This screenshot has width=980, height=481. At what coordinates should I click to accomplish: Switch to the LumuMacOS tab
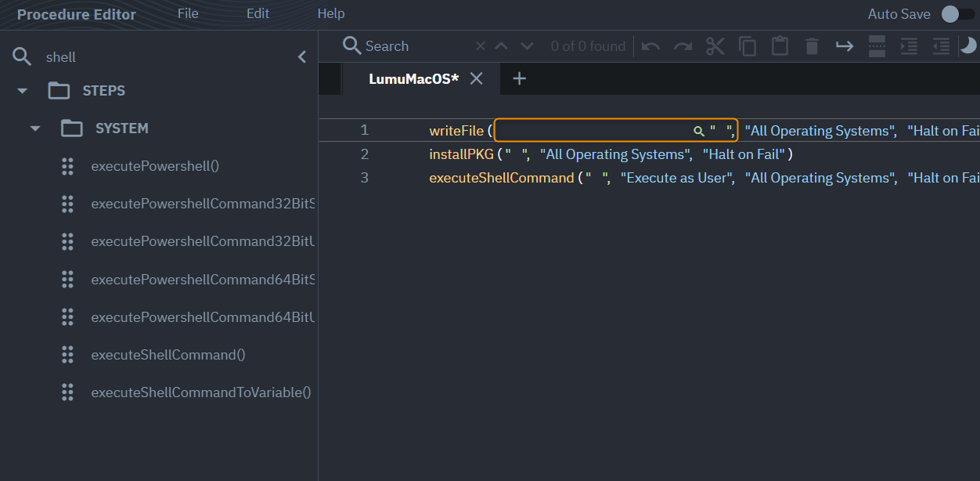(413, 78)
